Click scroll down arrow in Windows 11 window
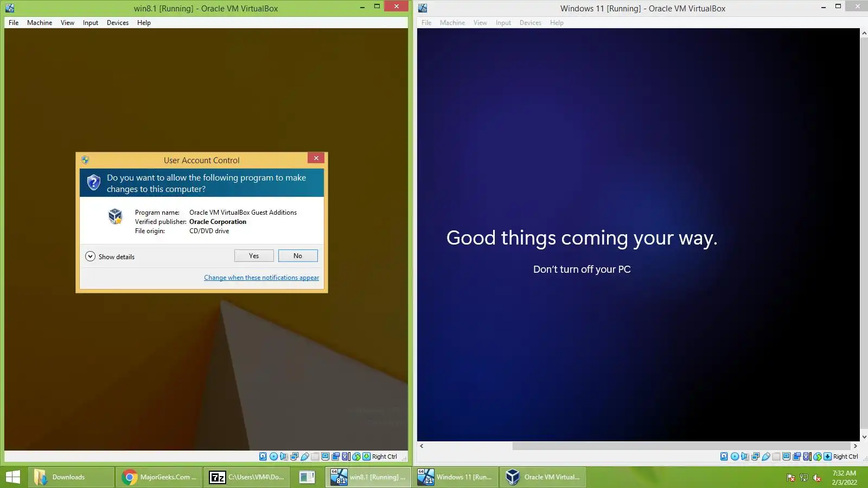This screenshot has height=488, width=868. point(864,437)
